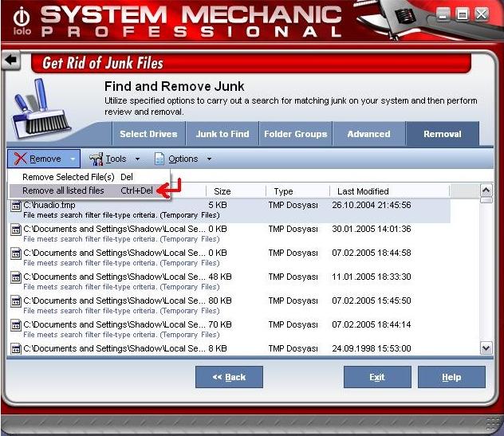This screenshot has width=504, height=436.
Task: Click the back arrow icon beside the title
Action: coord(10,61)
